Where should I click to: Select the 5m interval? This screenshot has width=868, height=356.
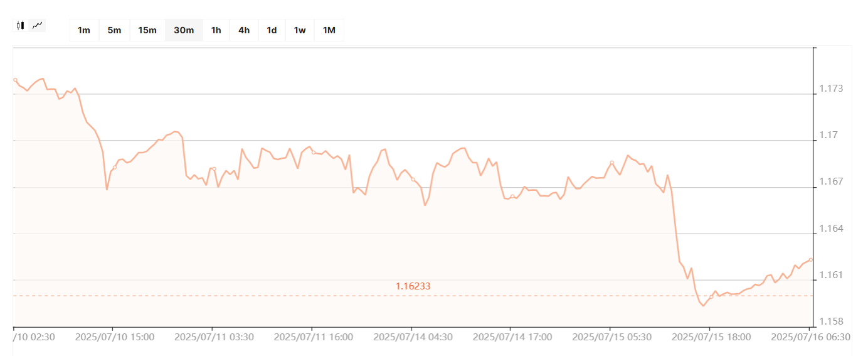point(114,30)
